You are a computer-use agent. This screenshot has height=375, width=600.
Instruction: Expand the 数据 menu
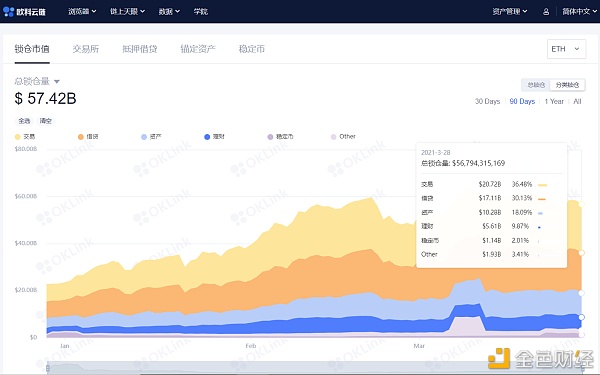(169, 12)
